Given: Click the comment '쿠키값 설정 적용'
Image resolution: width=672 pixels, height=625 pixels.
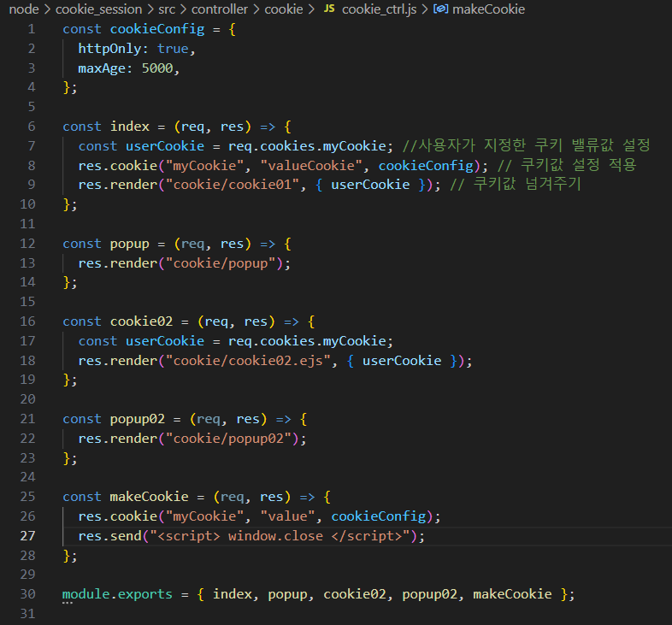Looking at the screenshot, I should click(x=579, y=165).
